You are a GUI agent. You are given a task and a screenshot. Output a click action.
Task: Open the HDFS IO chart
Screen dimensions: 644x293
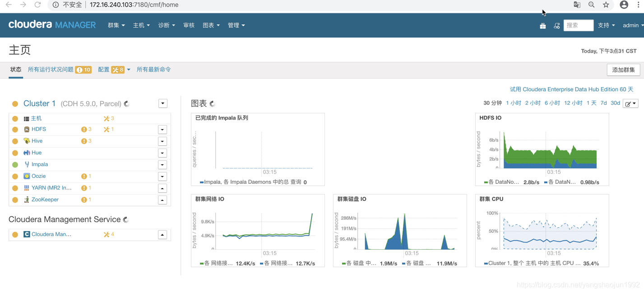[x=542, y=149]
